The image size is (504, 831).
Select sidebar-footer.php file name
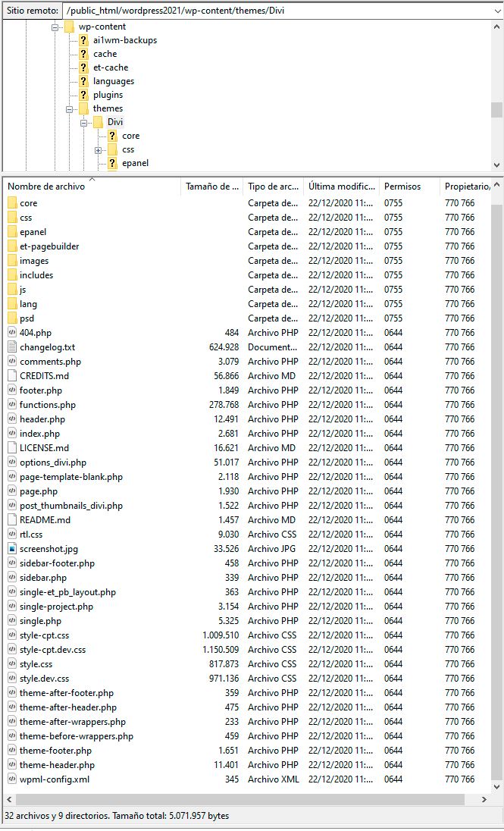pyautogui.click(x=58, y=563)
